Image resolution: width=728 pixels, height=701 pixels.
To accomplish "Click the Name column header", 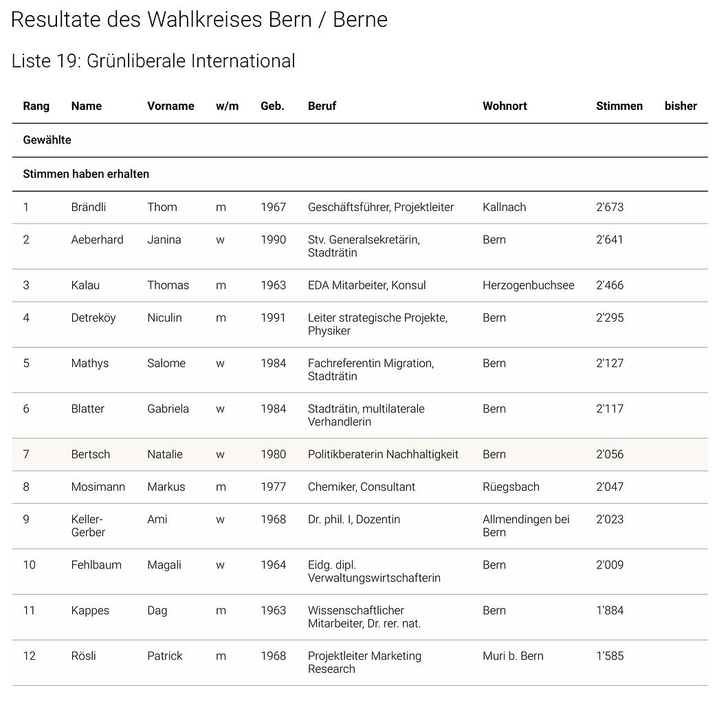I will point(86,106).
